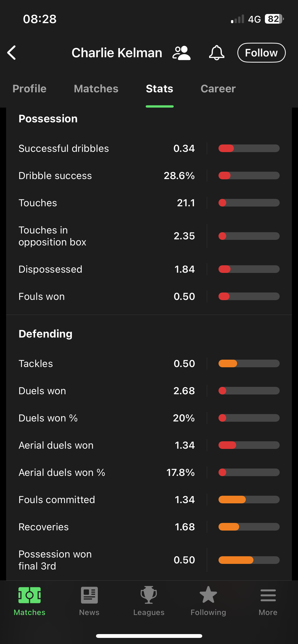Tap the Fouls committed orange bar
Image resolution: width=298 pixels, height=644 pixels.
pos(249,500)
